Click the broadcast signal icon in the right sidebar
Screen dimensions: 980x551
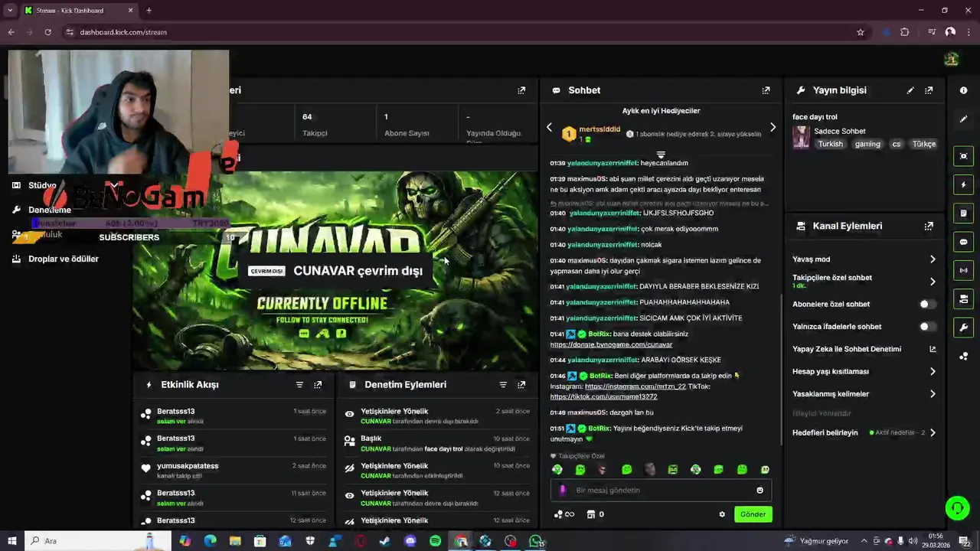963,270
